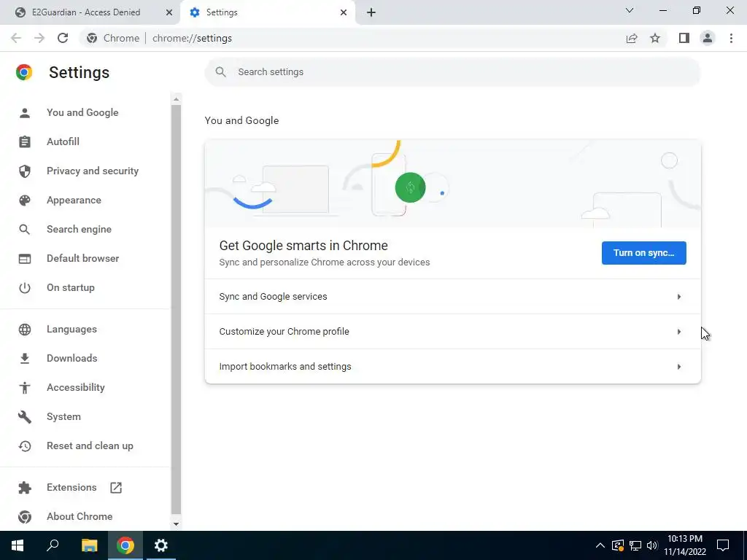Click the Downloads arrow icon

click(25, 359)
